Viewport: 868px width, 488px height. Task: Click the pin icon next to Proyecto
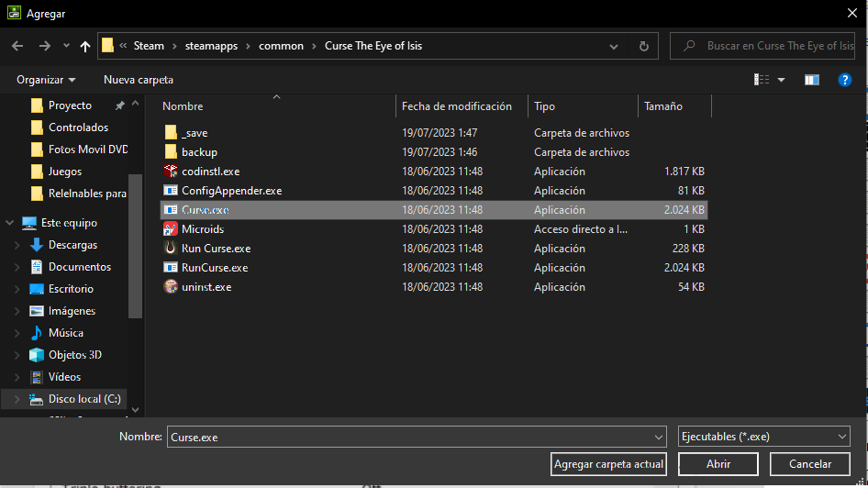pyautogui.click(x=119, y=105)
